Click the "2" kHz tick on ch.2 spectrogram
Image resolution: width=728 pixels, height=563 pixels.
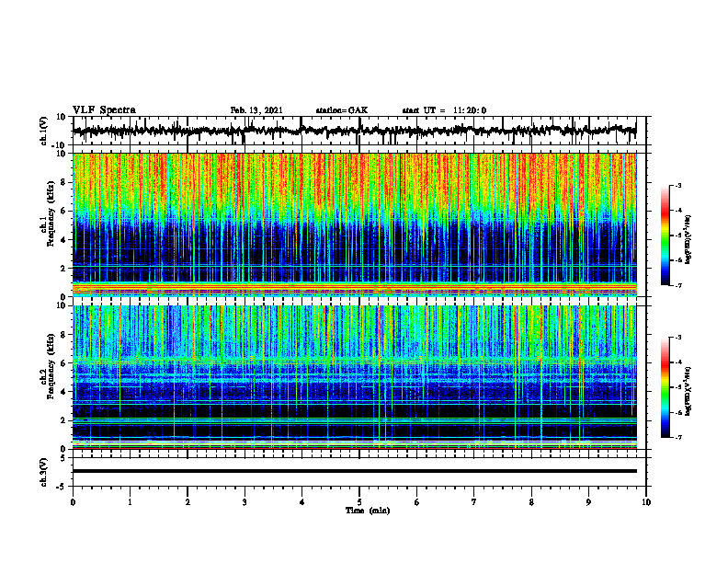pos(64,420)
